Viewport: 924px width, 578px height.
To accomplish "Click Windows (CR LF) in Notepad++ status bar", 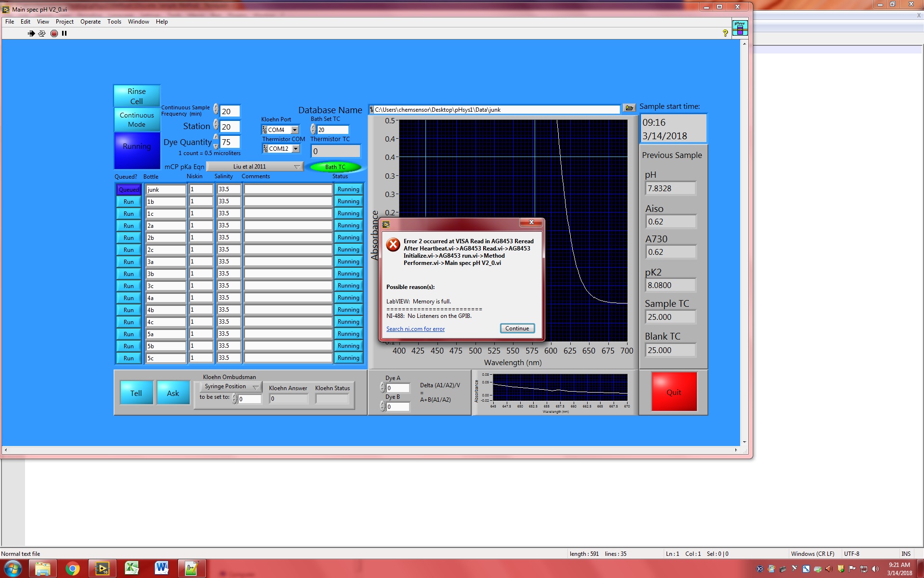I will coord(812,554).
